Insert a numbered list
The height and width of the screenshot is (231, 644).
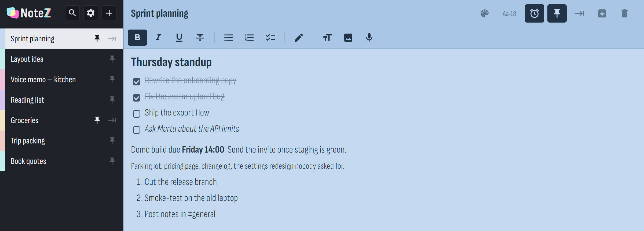click(x=249, y=38)
